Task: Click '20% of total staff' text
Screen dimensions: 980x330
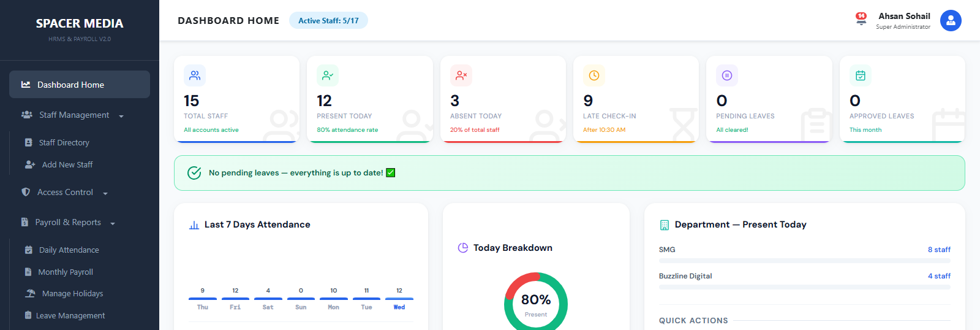Action: coord(475,130)
